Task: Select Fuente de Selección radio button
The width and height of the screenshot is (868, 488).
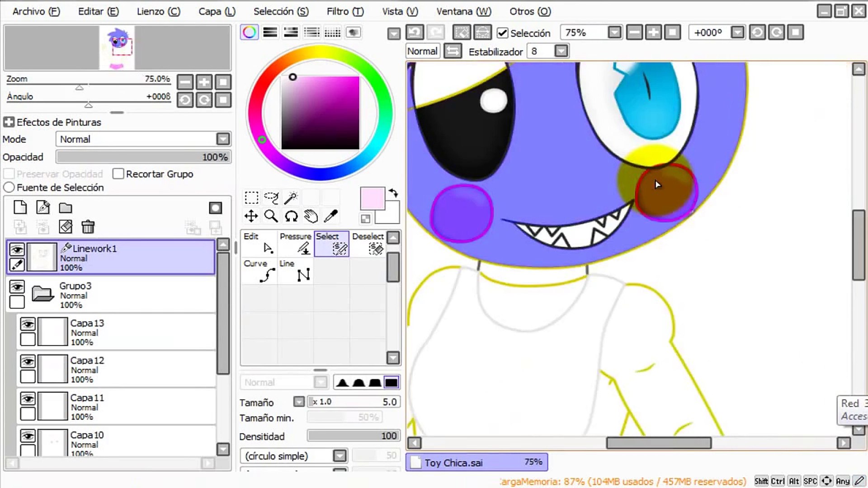Action: tap(9, 188)
